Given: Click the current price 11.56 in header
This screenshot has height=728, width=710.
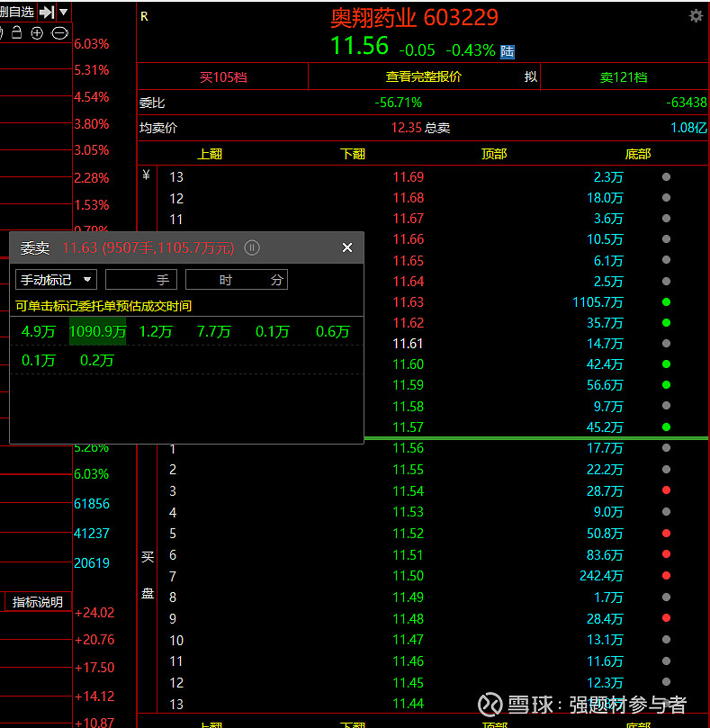Looking at the screenshot, I should (359, 46).
